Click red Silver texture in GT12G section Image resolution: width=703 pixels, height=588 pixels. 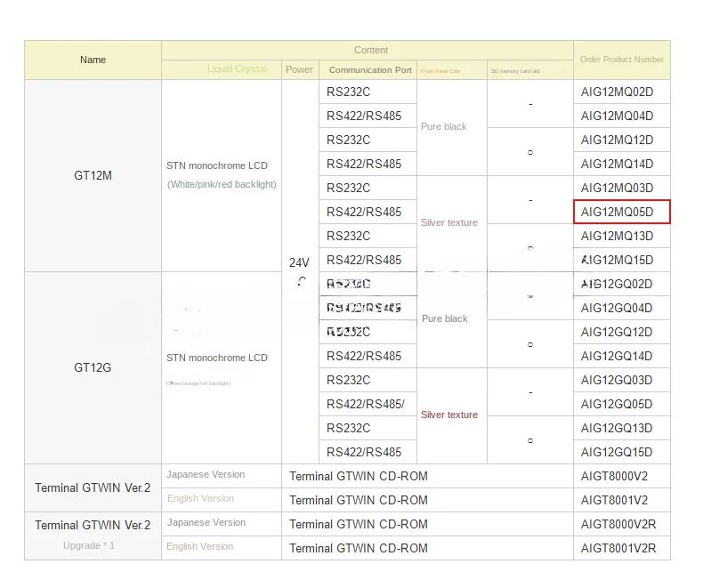(449, 415)
